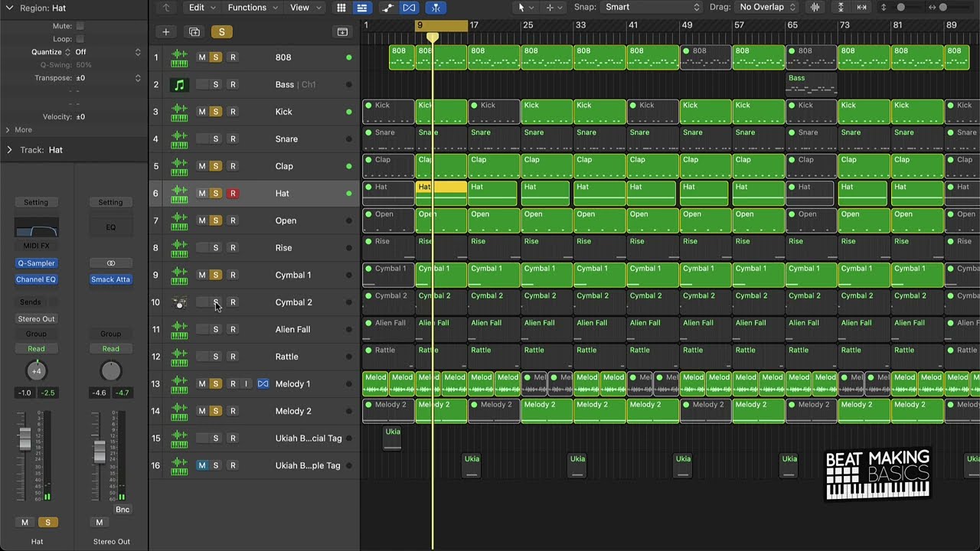The image size is (980, 551).
Task: Toggle solo S on Hat channel strip
Action: pyautogui.click(x=47, y=523)
